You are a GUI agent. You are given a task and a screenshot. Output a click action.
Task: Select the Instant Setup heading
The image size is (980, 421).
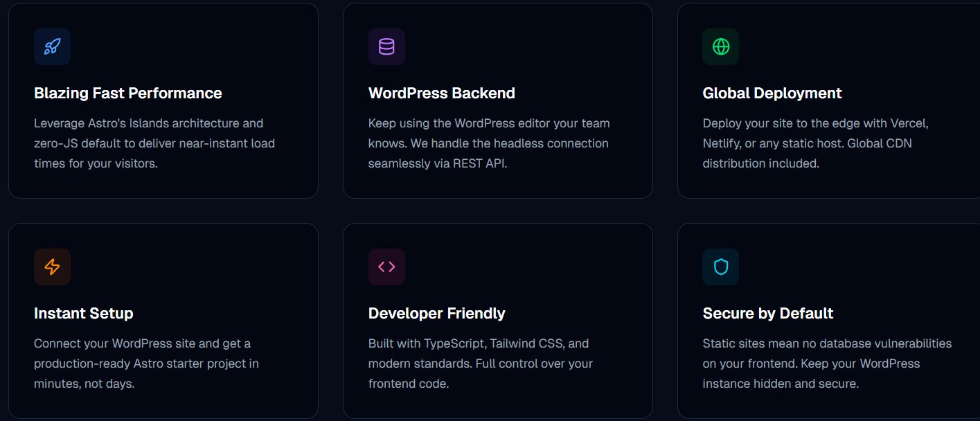(x=84, y=314)
